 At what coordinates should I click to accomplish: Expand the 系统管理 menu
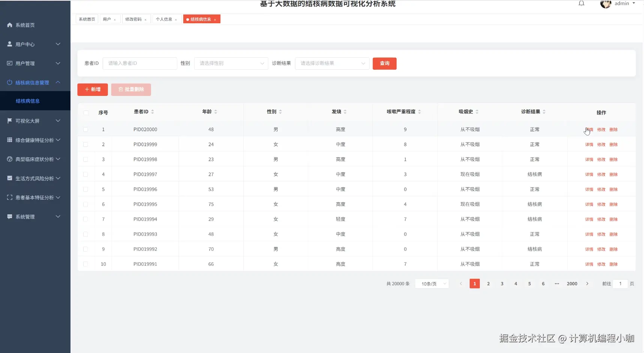(x=58, y=216)
